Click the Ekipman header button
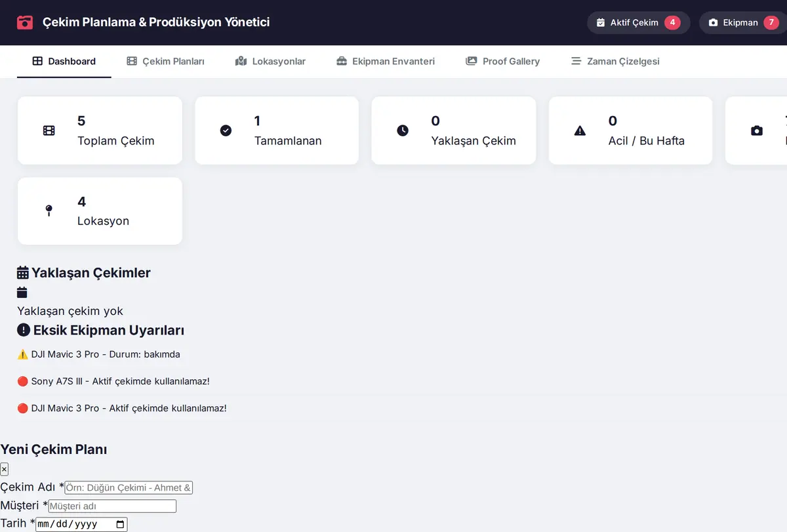787x532 pixels. pyautogui.click(x=744, y=22)
